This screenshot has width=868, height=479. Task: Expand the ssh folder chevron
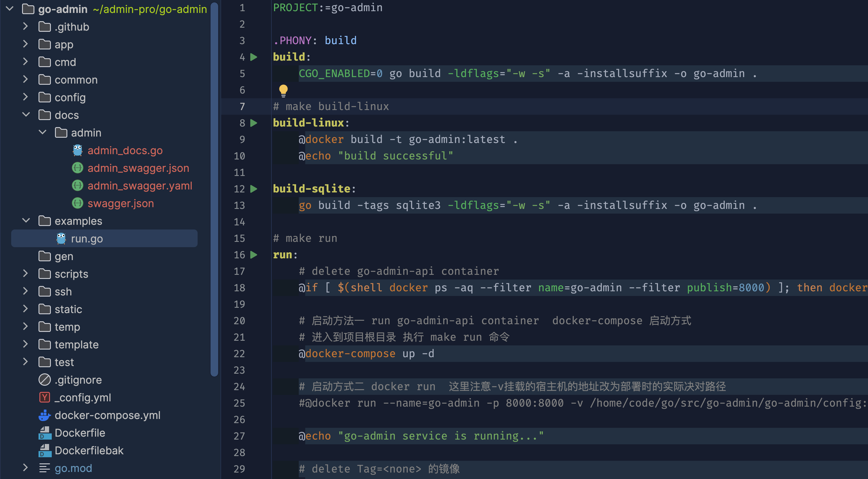[25, 291]
